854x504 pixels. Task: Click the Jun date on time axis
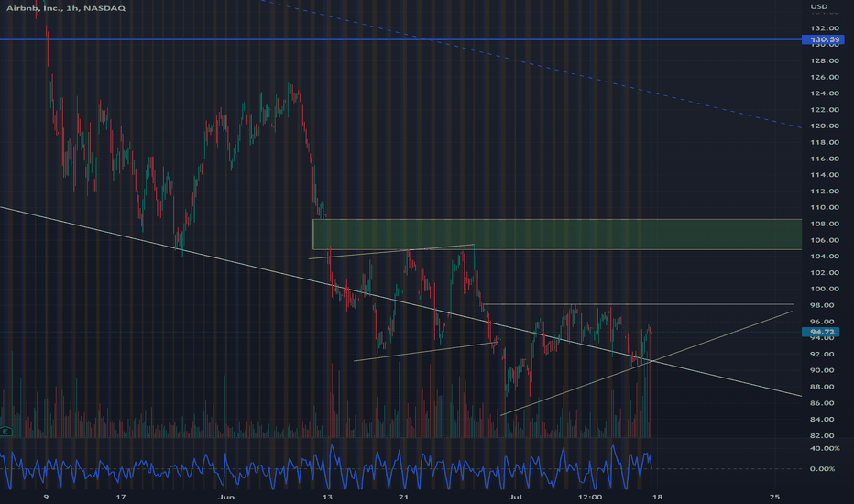(x=226, y=497)
